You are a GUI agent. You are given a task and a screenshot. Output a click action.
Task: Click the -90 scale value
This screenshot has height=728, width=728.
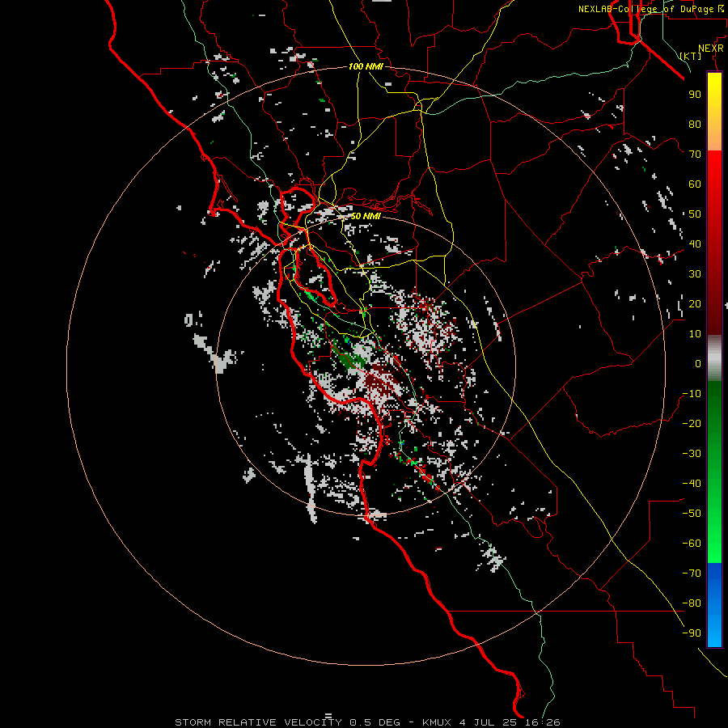click(692, 633)
